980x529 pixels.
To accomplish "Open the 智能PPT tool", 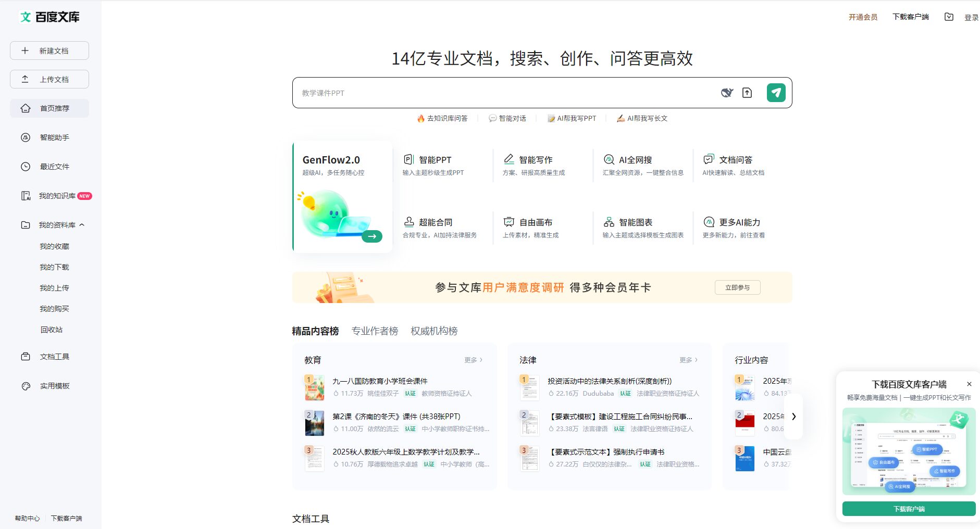I will [434, 160].
